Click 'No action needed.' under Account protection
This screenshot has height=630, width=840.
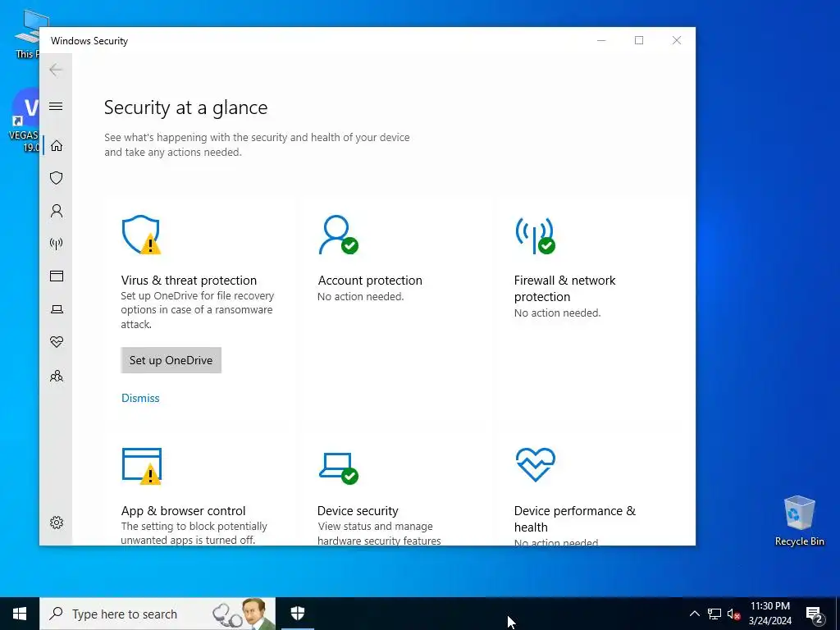tap(361, 296)
